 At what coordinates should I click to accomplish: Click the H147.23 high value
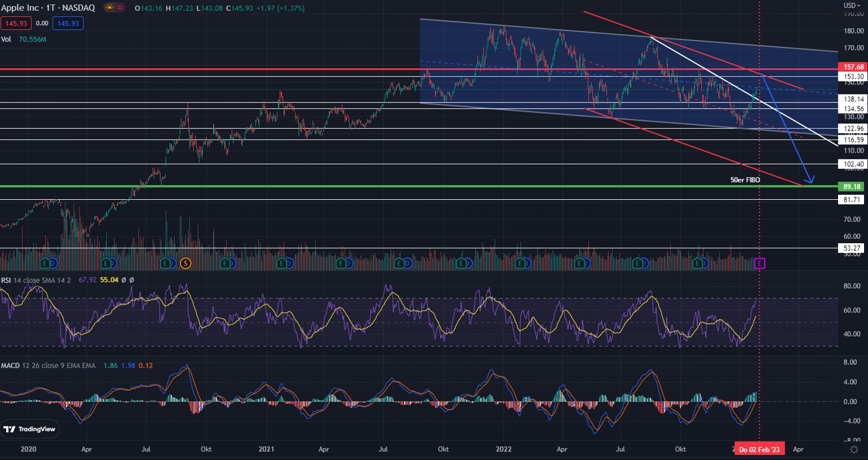[179, 8]
